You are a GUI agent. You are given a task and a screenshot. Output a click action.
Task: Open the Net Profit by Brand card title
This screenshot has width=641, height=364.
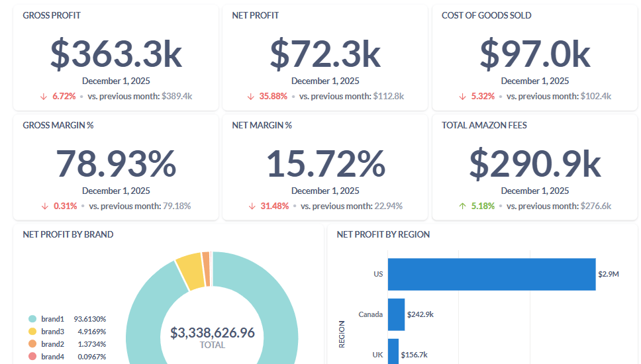[68, 234]
